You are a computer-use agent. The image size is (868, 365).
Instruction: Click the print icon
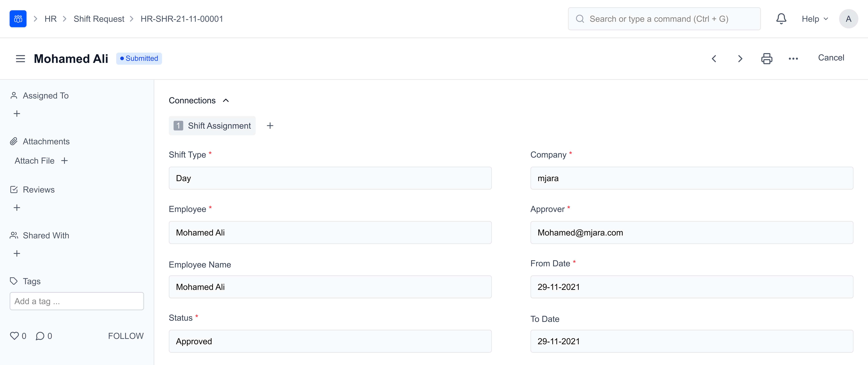tap(766, 59)
